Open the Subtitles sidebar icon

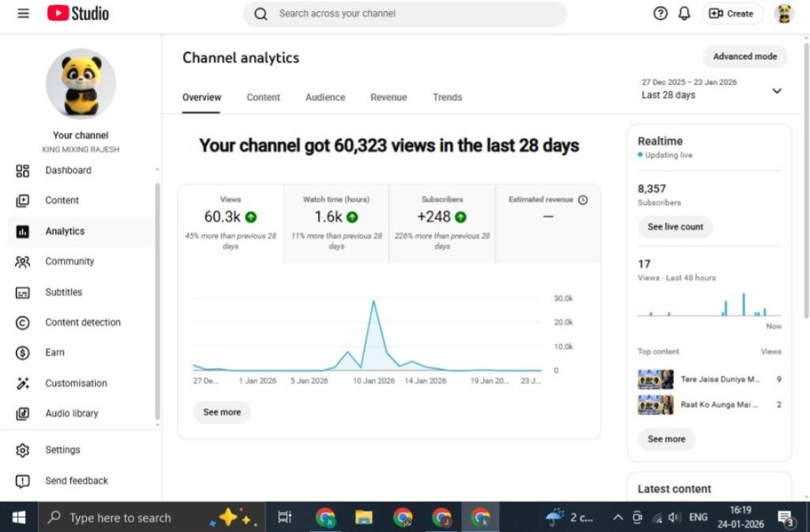(23, 292)
